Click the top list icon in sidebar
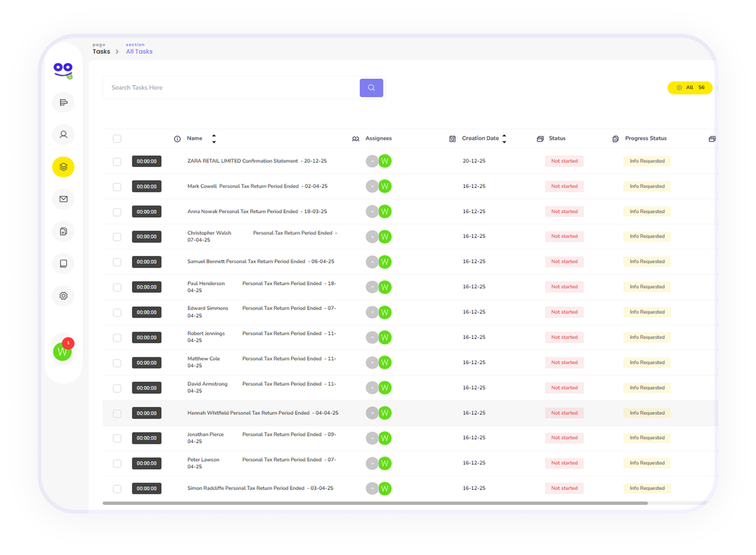 63,102
